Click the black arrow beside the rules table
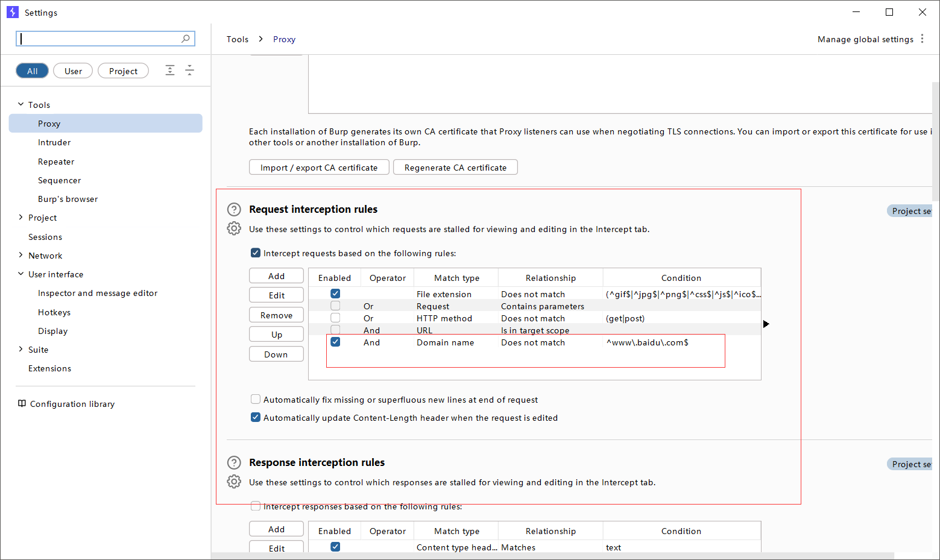Screen dimensions: 940x560 coord(766,324)
